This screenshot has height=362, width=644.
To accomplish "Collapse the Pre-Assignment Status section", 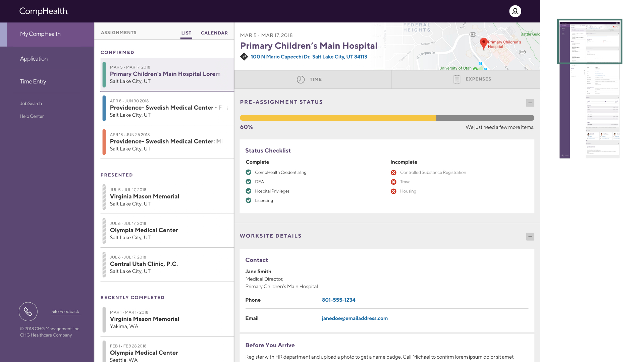I will click(x=530, y=103).
